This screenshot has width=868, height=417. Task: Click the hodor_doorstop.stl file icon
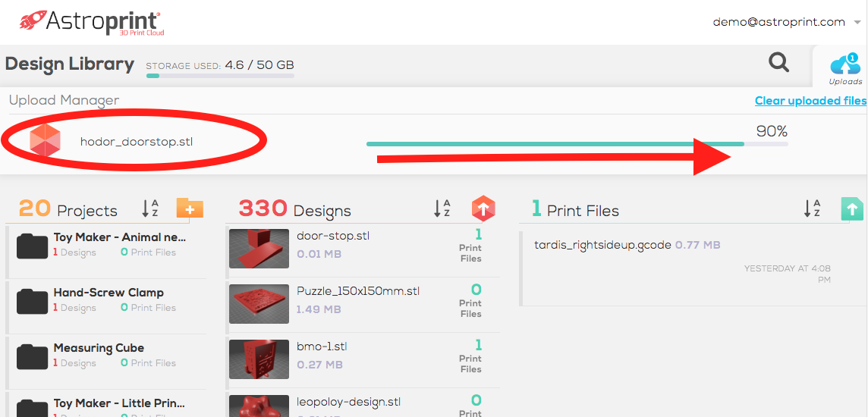[x=45, y=141]
